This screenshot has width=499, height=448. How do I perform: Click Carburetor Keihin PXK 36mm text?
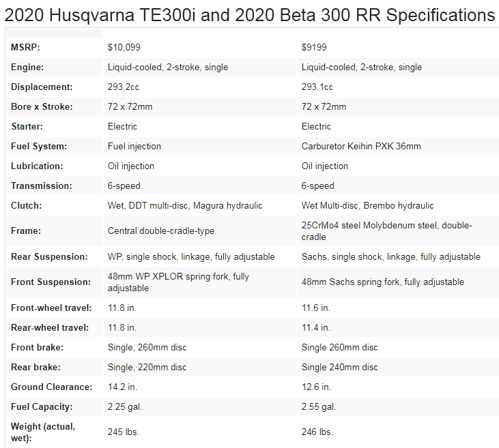pyautogui.click(x=361, y=147)
